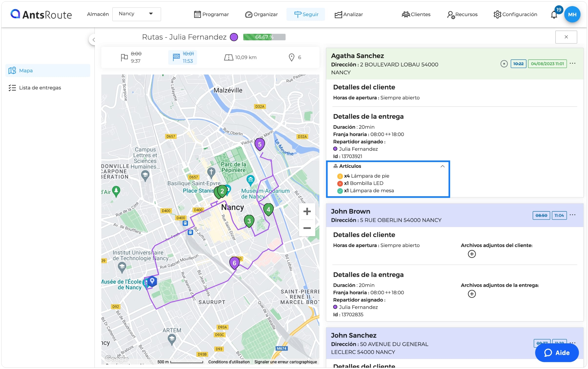
Task: Zoom out on the map
Action: click(307, 228)
